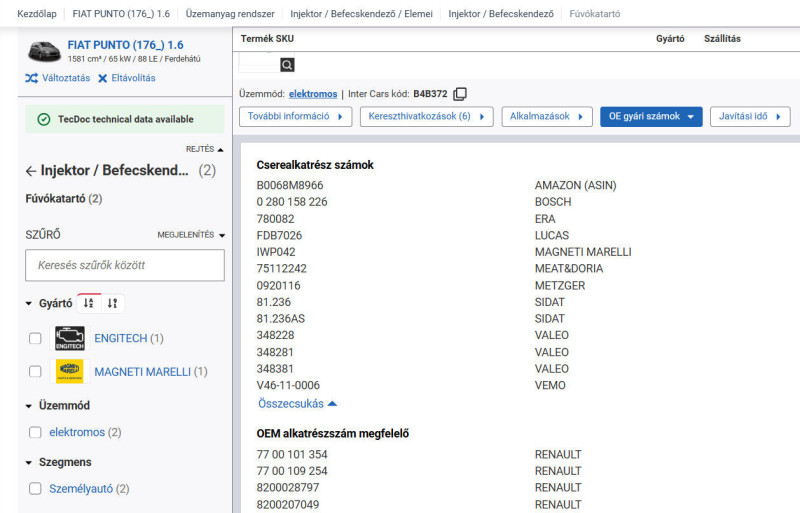Open Injektor / Befecskendező / Elemei breadcrumb
Screen dimensions: 800x513
[361, 14]
